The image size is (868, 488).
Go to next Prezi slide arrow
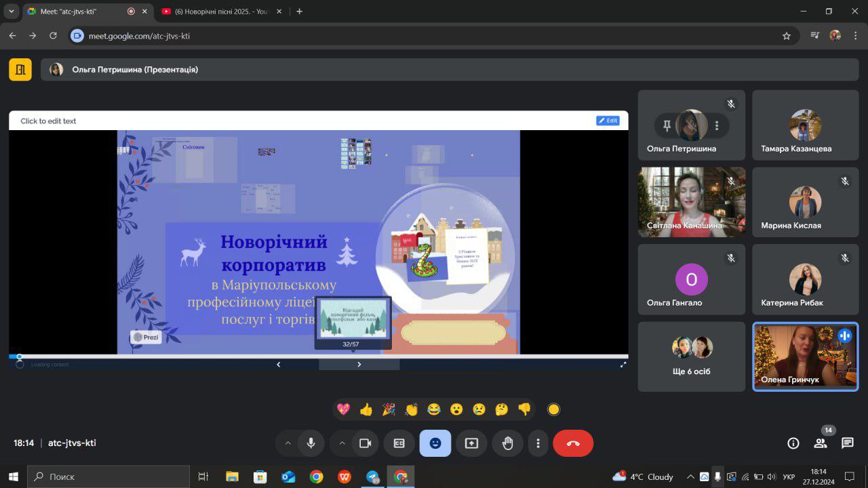pos(359,365)
